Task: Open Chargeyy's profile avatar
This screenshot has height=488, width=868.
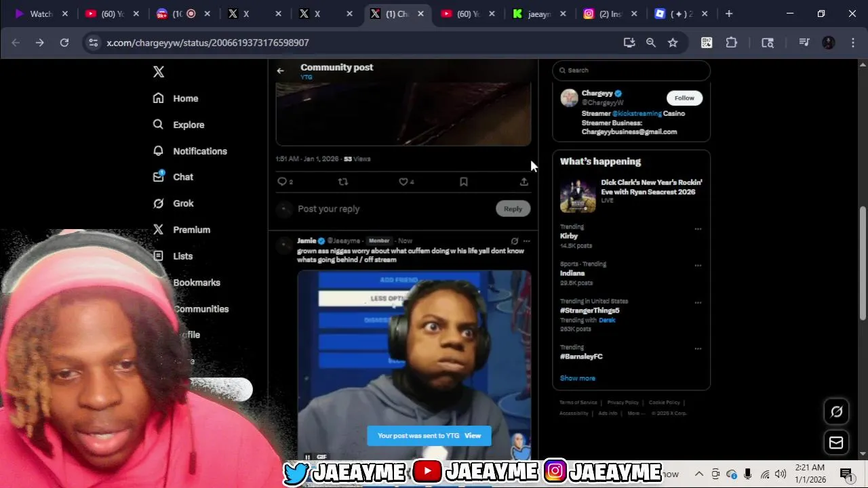Action: pos(570,98)
